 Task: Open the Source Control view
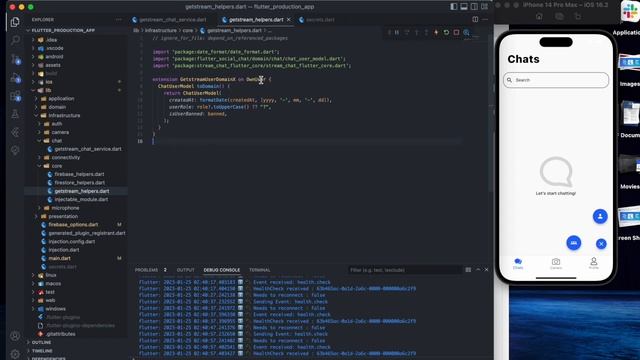(15, 59)
